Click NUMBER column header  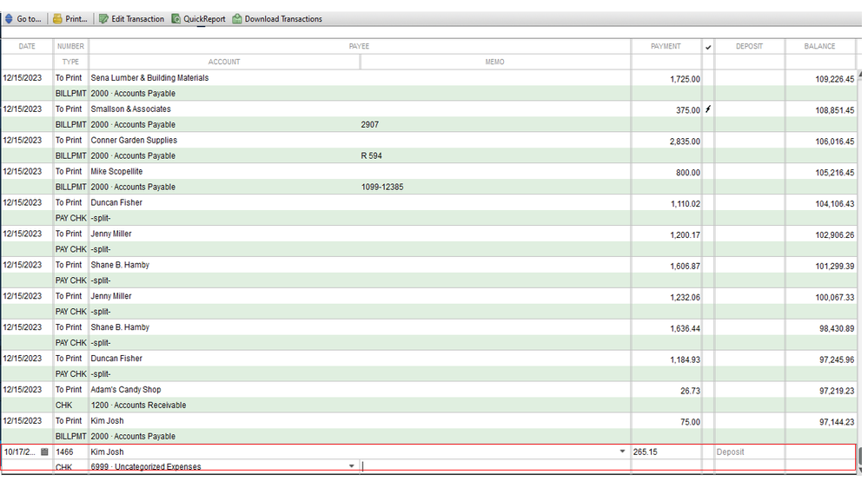[71, 47]
